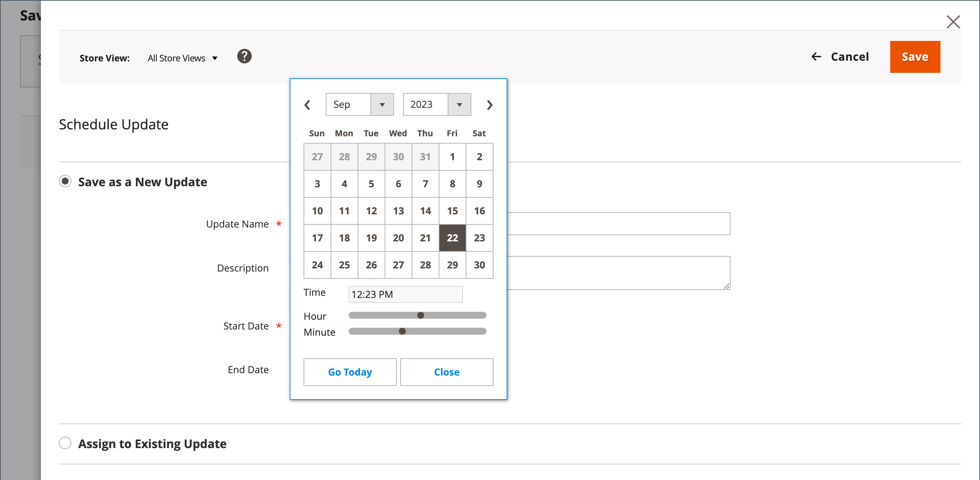Viewport: 980px width, 480px height.
Task: Close the Schedule Update panel with X
Action: [x=953, y=22]
